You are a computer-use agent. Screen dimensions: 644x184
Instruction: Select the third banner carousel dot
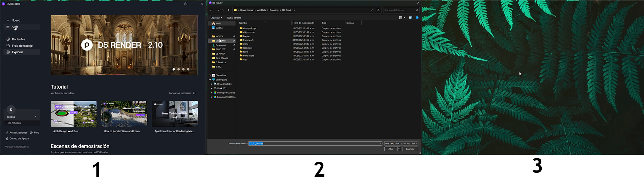[x=183, y=69]
